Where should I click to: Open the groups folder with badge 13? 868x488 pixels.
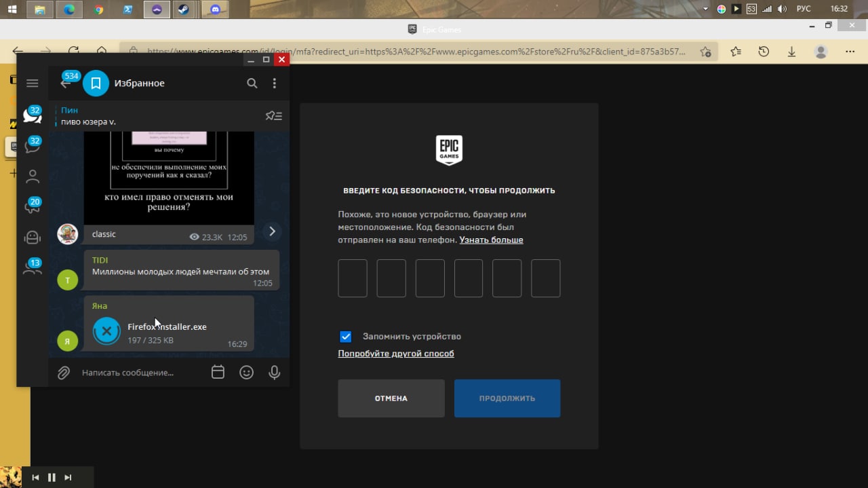[x=32, y=267]
